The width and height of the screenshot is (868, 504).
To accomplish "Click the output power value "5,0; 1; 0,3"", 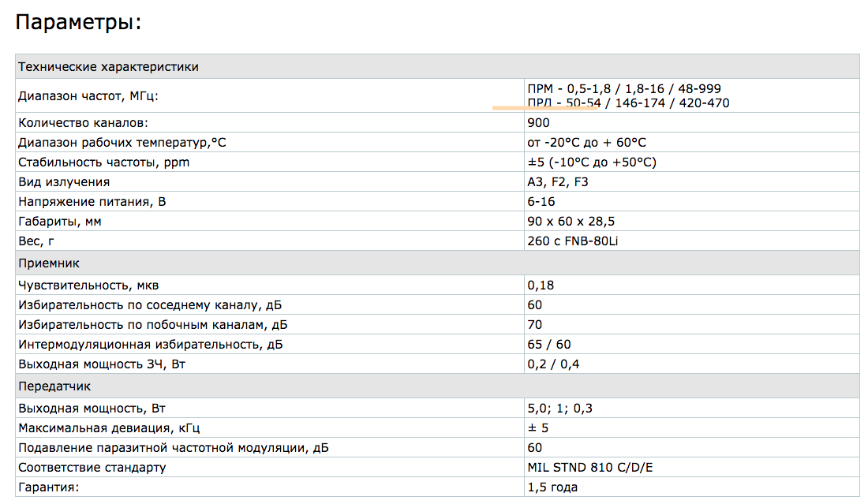I will tap(559, 409).
